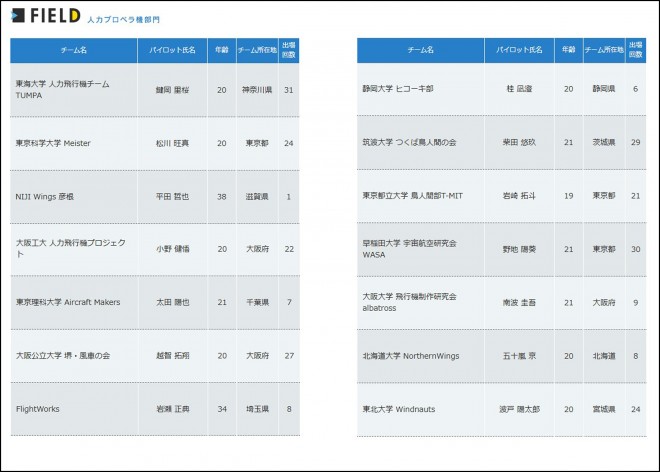The image size is (660, 472).
Task: Click the NIJI Wings 彦根 team cell
Action: pyautogui.click(x=45, y=196)
